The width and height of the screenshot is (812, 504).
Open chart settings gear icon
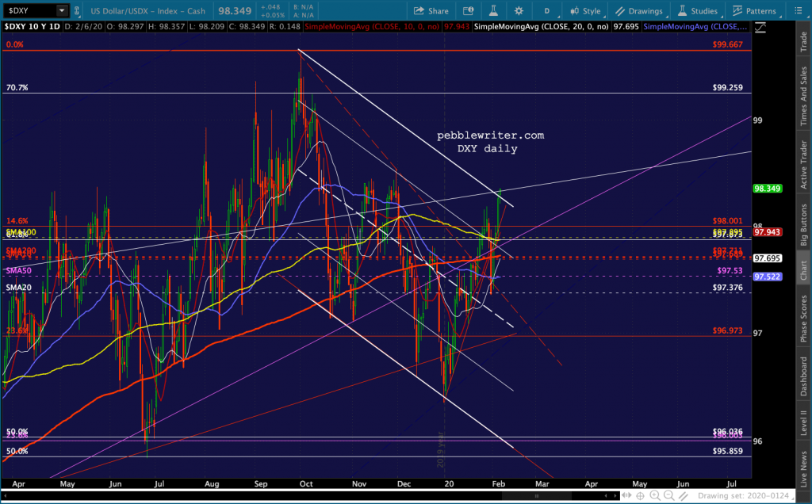(519, 11)
